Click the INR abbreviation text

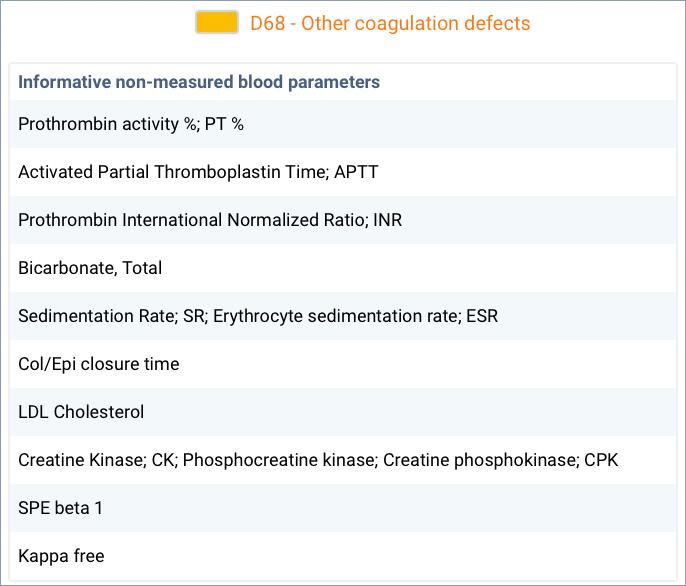pyautogui.click(x=387, y=220)
